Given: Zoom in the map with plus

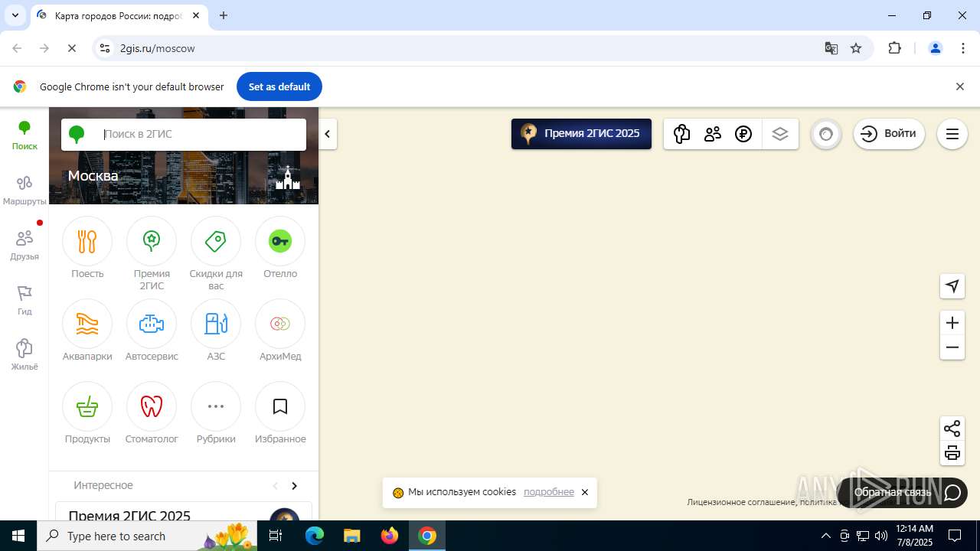Looking at the screenshot, I should click(x=952, y=323).
